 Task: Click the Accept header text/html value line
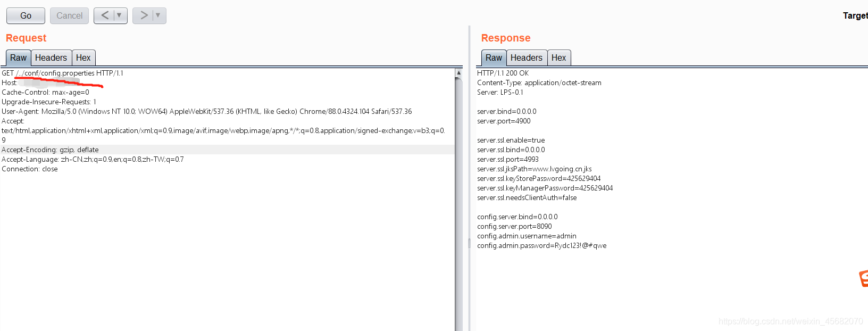223,130
